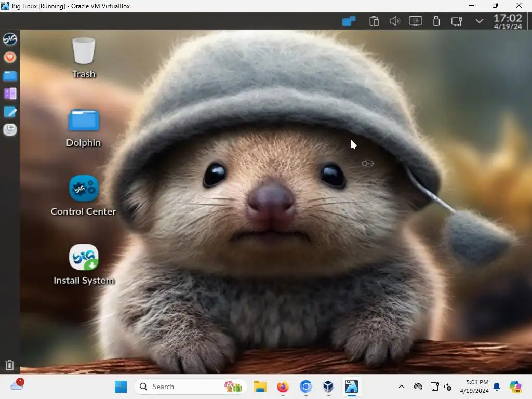Open the file manager in the side panel
532x399 pixels.
[x=10, y=76]
